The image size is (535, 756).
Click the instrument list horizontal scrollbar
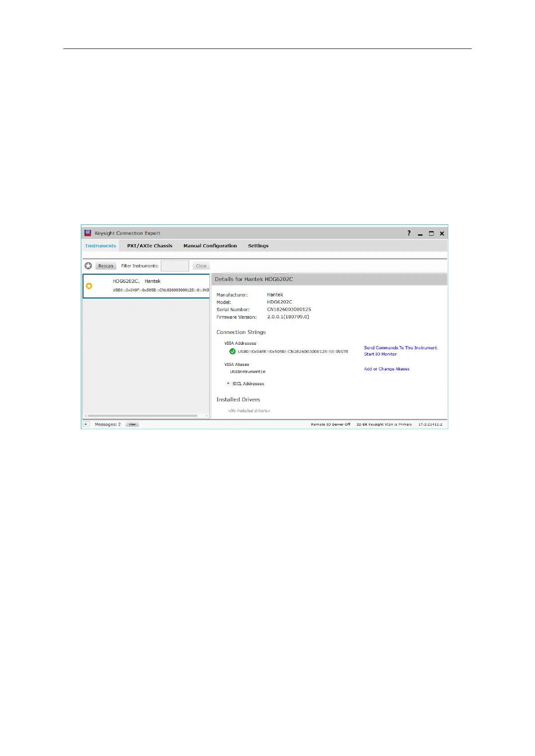142,416
